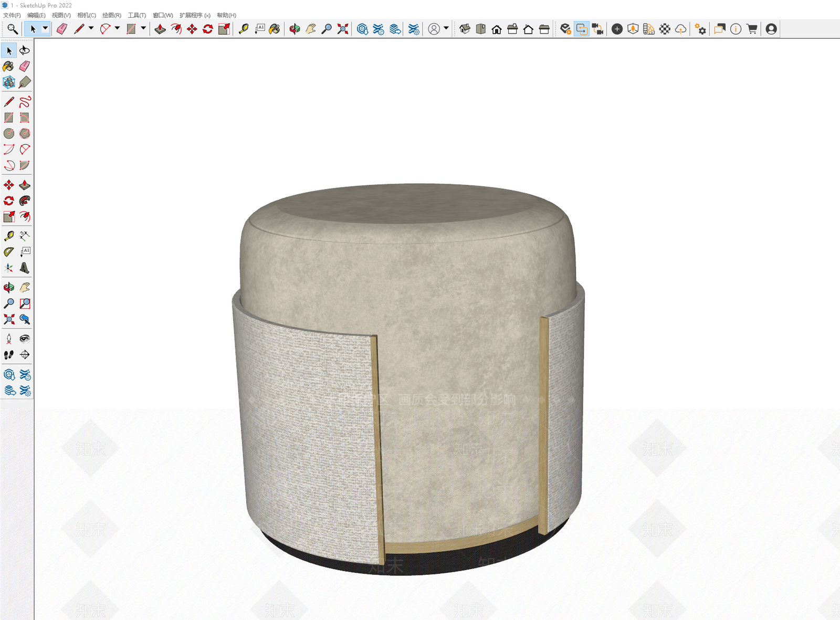Viewport: 840px width, 620px height.
Task: Select the Rotated Rectangle tool
Action: pos(25,118)
